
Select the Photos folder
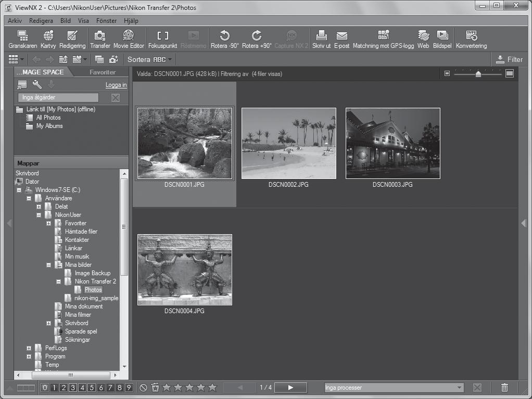pos(93,290)
